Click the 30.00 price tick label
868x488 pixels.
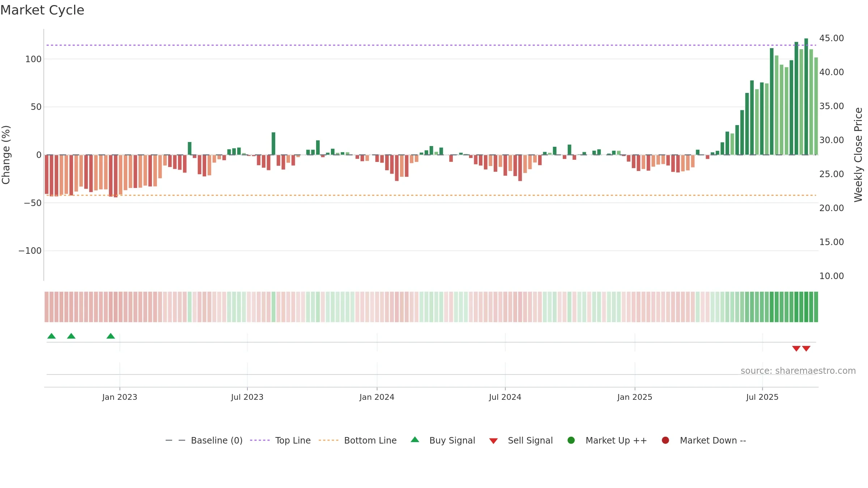pyautogui.click(x=831, y=140)
